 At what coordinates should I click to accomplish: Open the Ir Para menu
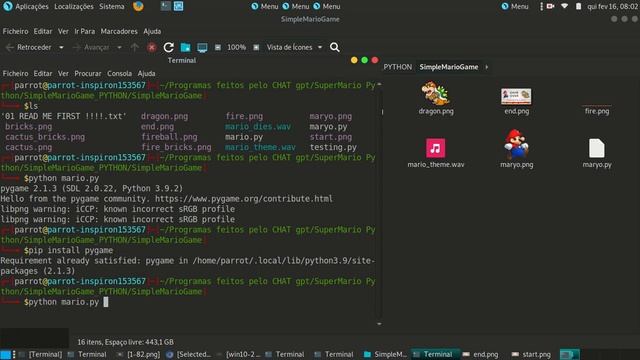[x=84, y=31]
